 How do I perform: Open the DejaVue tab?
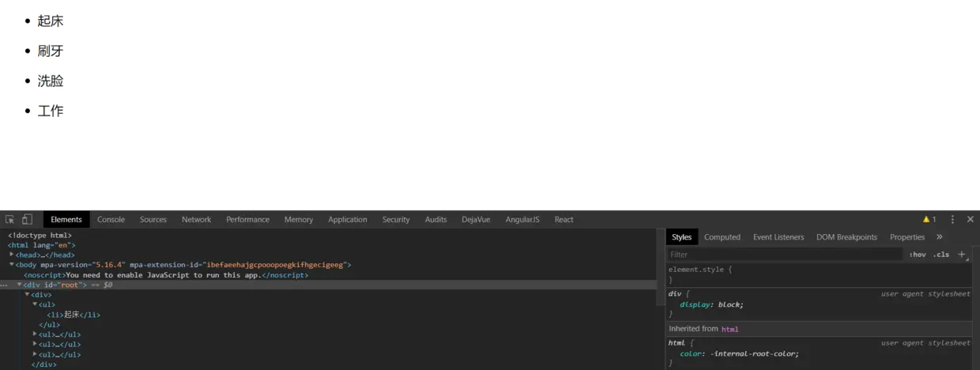(x=476, y=220)
